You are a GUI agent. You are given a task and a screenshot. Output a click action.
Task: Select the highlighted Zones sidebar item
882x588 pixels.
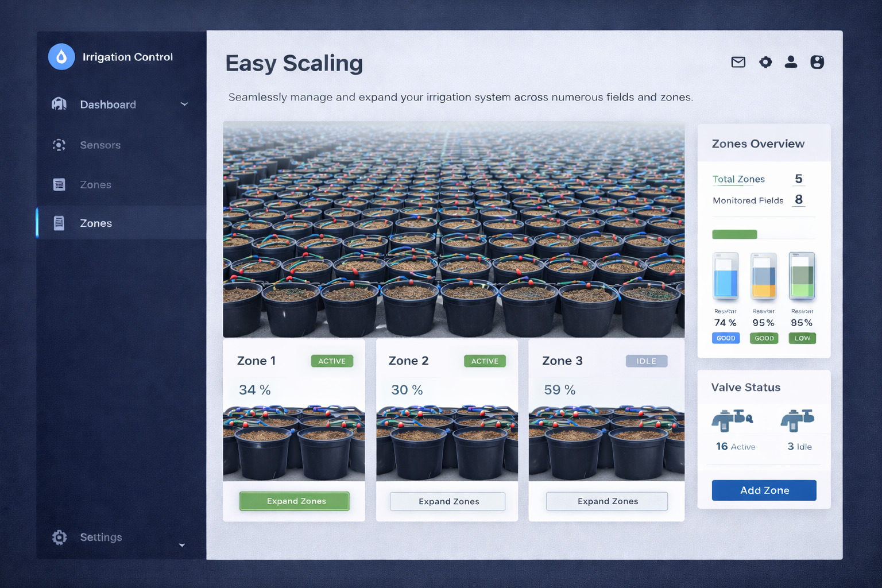click(x=121, y=223)
